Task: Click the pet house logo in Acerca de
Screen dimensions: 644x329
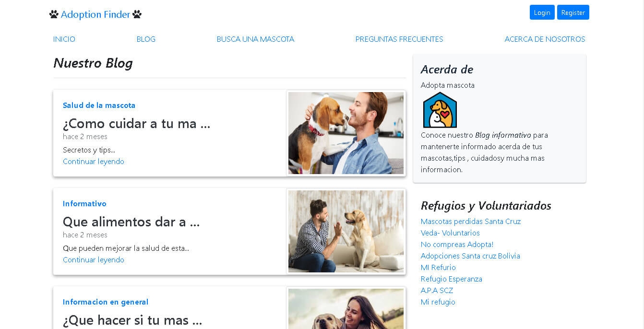Action: (x=440, y=110)
